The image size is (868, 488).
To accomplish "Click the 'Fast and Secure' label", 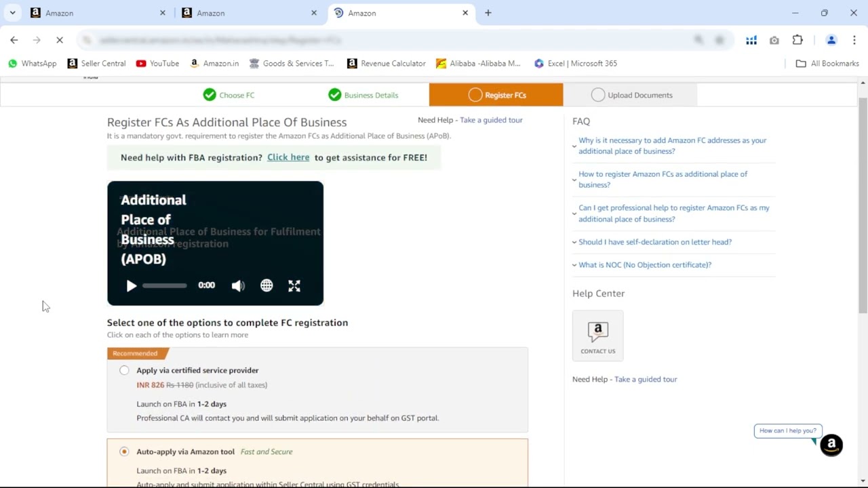I will pyautogui.click(x=267, y=451).
